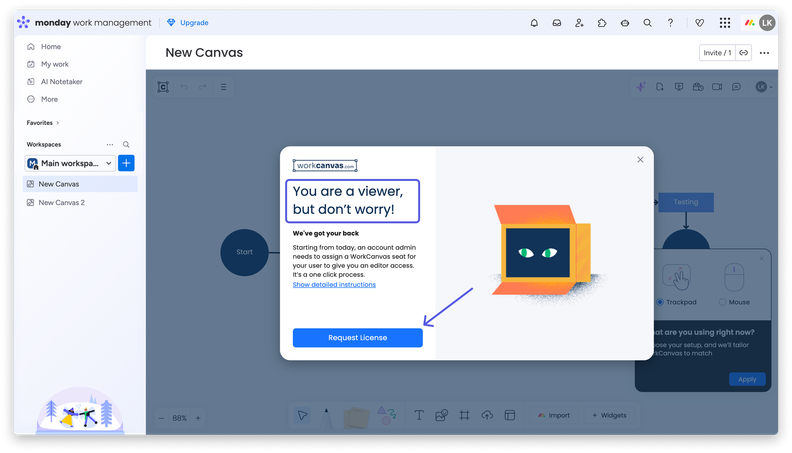The height and width of the screenshot is (453, 792).
Task: Open the comments bubble icon on canvas
Action: 736,87
